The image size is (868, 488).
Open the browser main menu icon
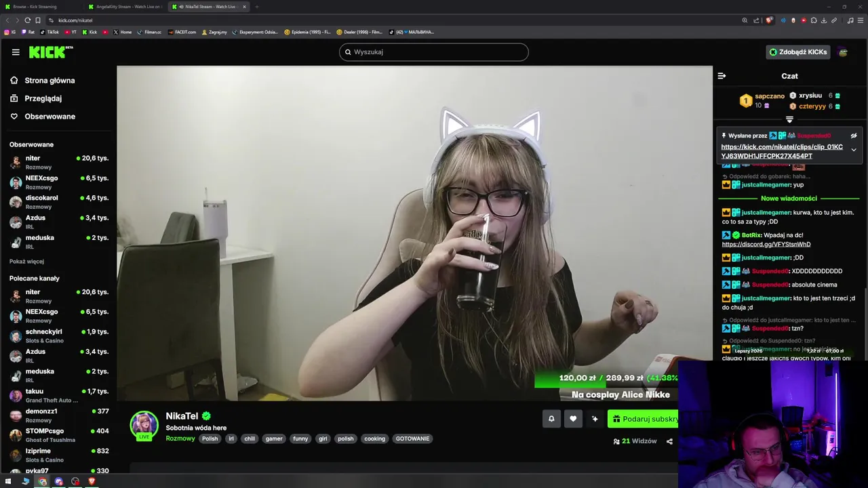coord(860,20)
